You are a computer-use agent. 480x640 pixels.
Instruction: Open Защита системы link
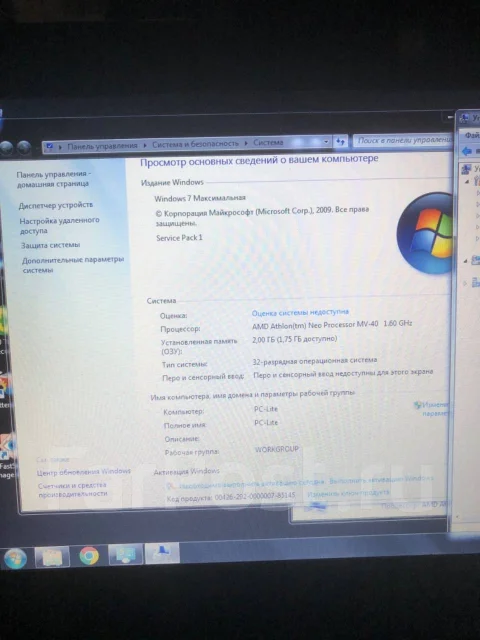tap(51, 245)
